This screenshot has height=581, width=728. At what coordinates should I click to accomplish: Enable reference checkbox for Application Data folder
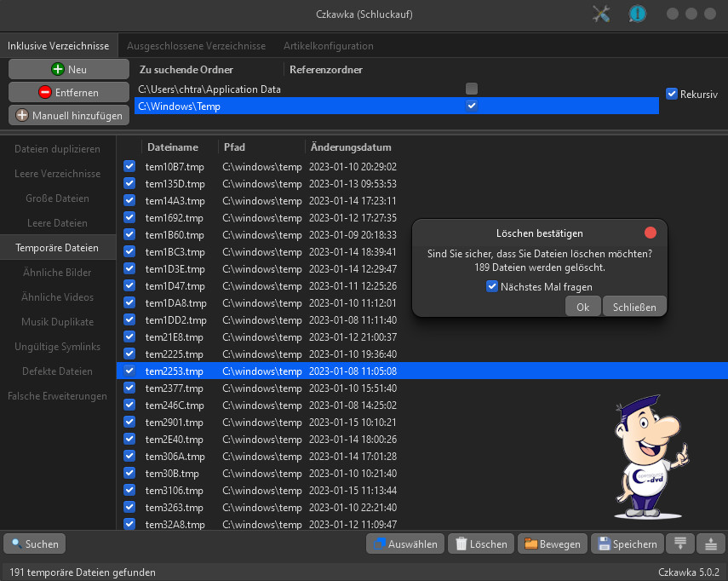(472, 89)
